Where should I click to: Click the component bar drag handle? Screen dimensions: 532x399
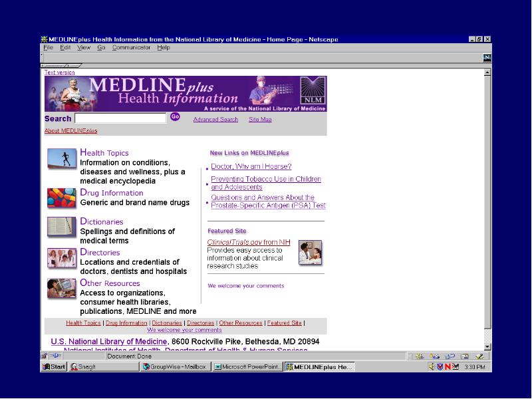410,356
